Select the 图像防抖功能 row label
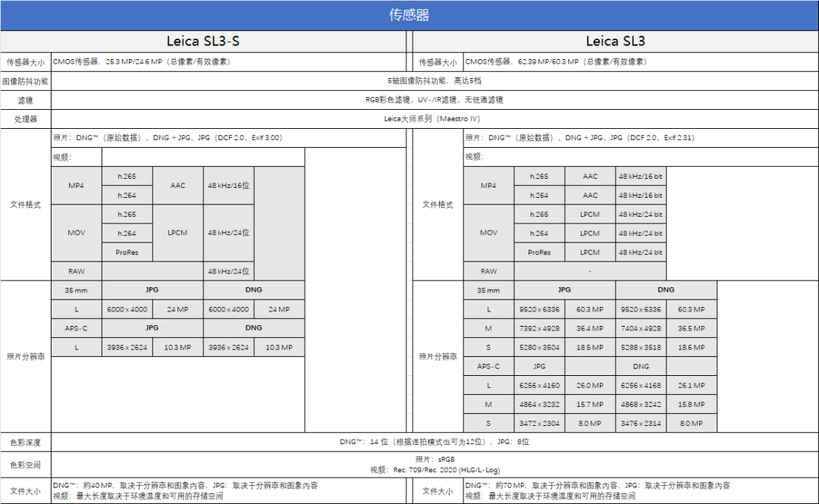Image resolution: width=819 pixels, height=504 pixels. click(x=25, y=82)
